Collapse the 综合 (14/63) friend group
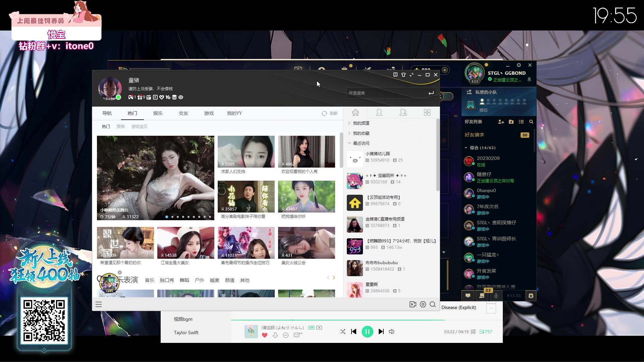This screenshot has width=644, height=362. click(x=466, y=147)
